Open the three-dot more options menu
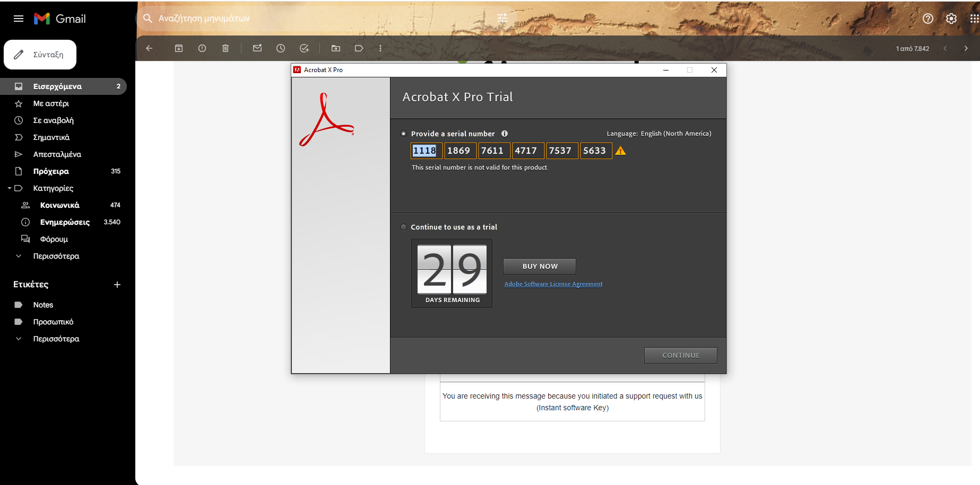The height and width of the screenshot is (485, 980). click(x=380, y=48)
